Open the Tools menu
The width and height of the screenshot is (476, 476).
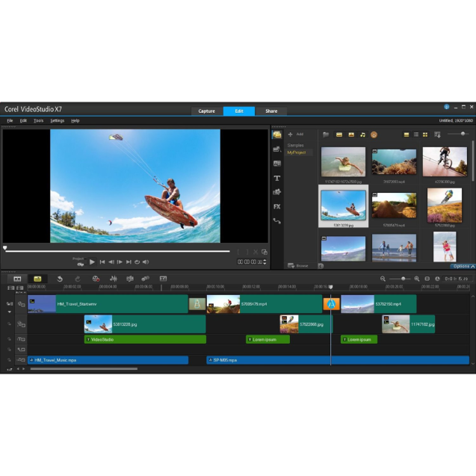click(38, 120)
